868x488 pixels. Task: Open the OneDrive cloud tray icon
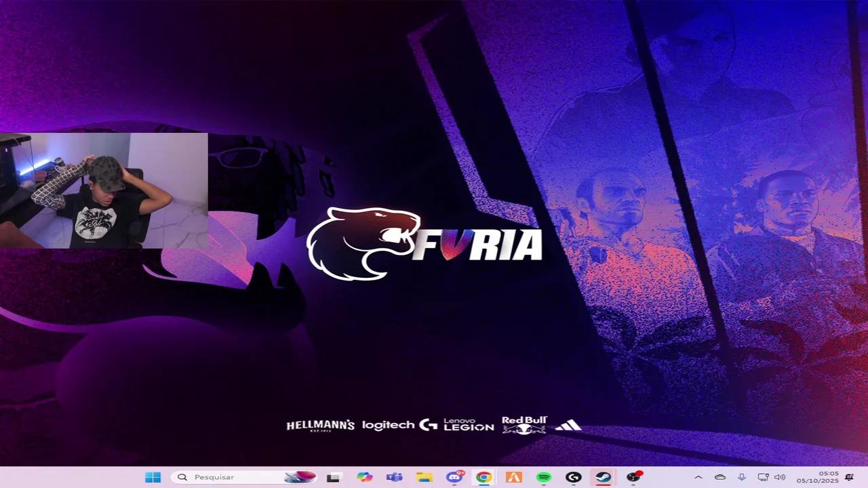(x=720, y=477)
